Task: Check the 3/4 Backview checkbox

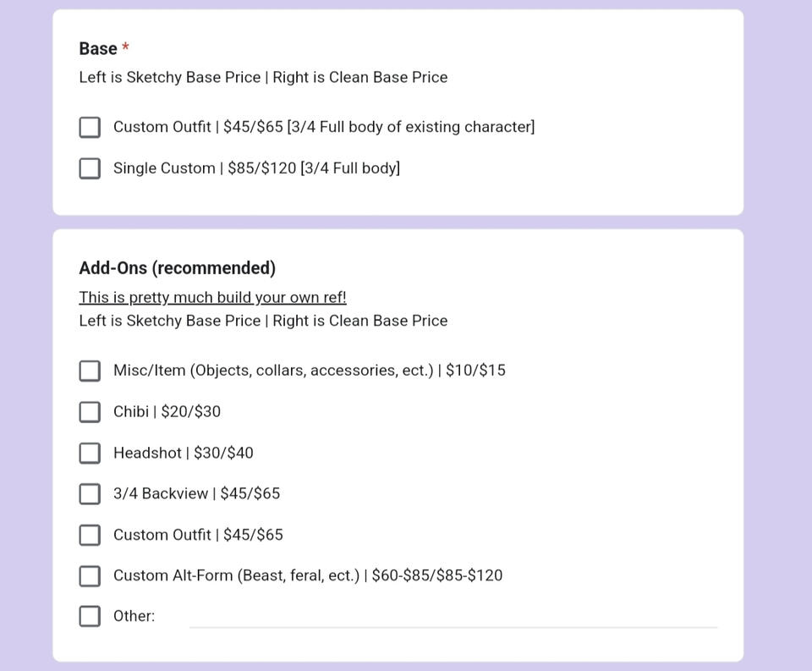Action: pos(90,493)
